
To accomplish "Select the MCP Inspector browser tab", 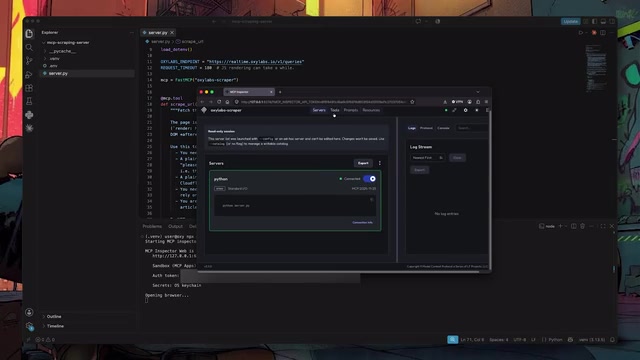I will [249, 92].
